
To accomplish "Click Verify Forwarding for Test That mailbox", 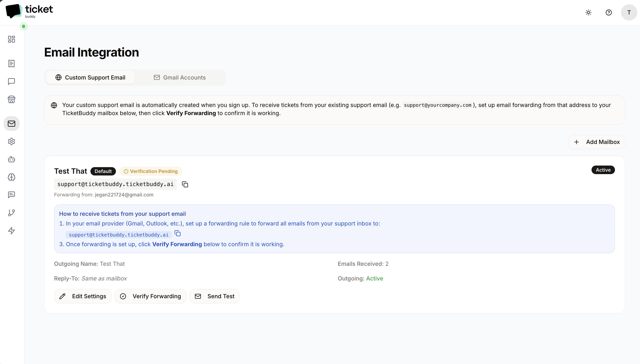I will point(150,296).
